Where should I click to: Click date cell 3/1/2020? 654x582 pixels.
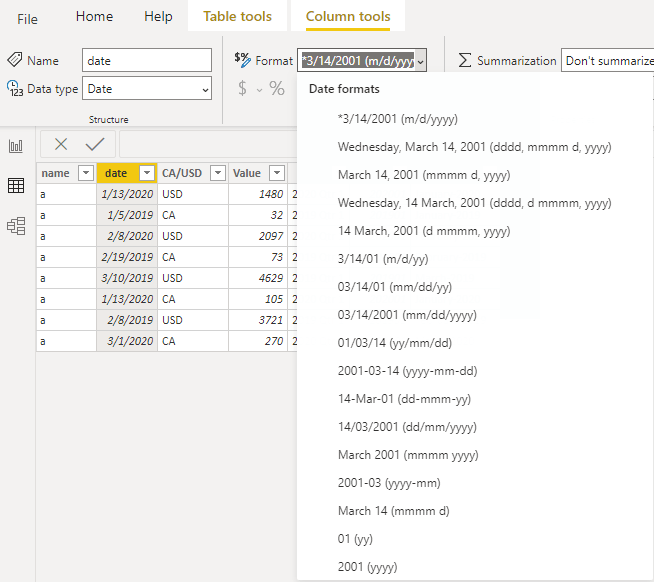coord(127,341)
